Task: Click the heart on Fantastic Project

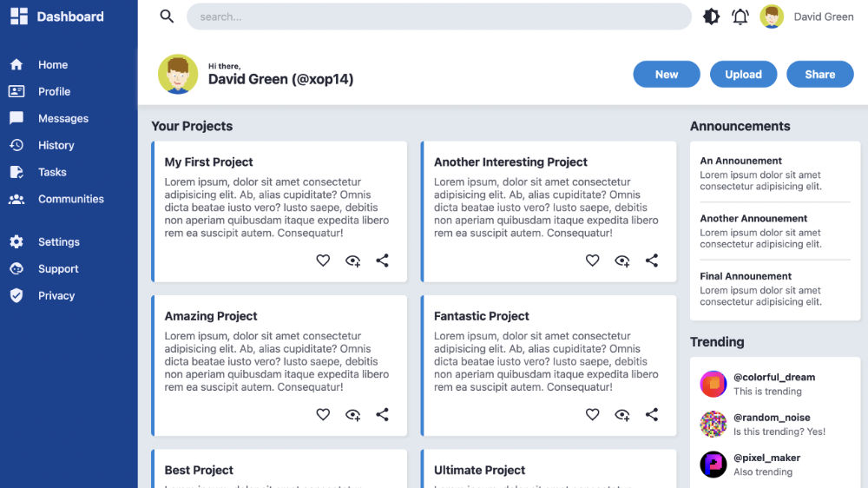Action: click(x=592, y=415)
